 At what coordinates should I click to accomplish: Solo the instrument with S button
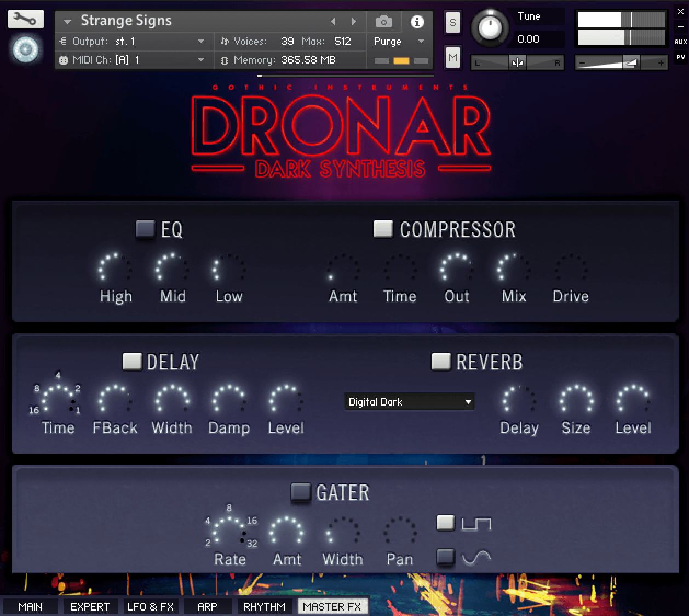tap(452, 22)
